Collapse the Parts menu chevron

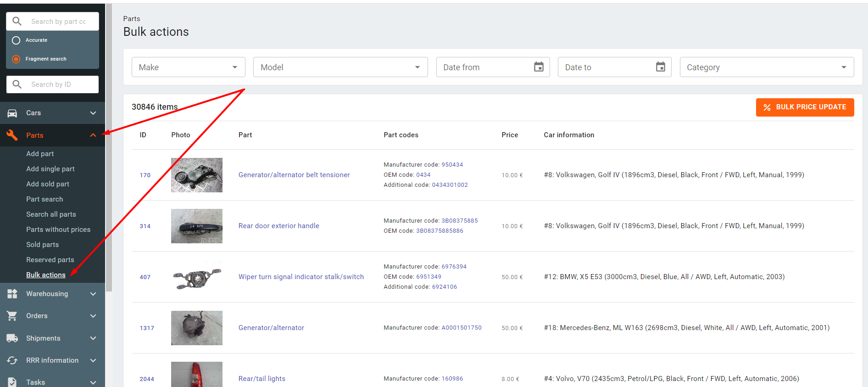pos(93,135)
